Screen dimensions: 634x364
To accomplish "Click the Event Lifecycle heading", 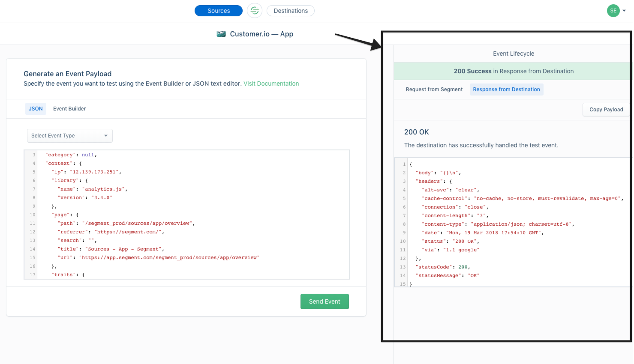I will (514, 54).
